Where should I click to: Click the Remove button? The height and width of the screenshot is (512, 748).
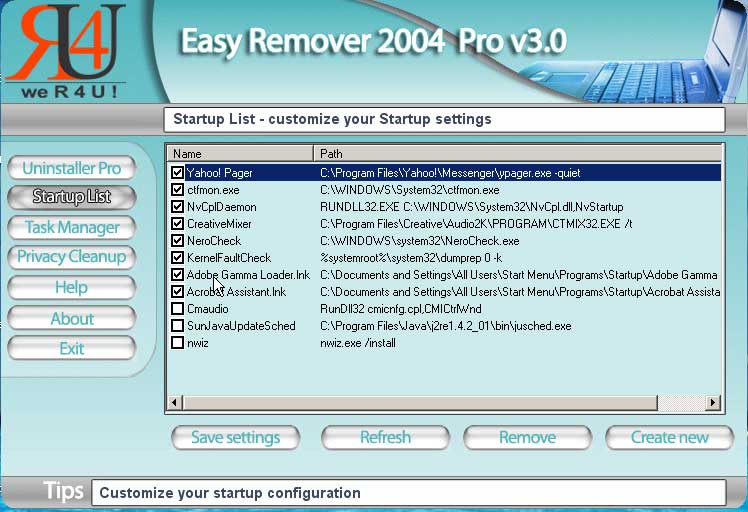[x=528, y=438]
